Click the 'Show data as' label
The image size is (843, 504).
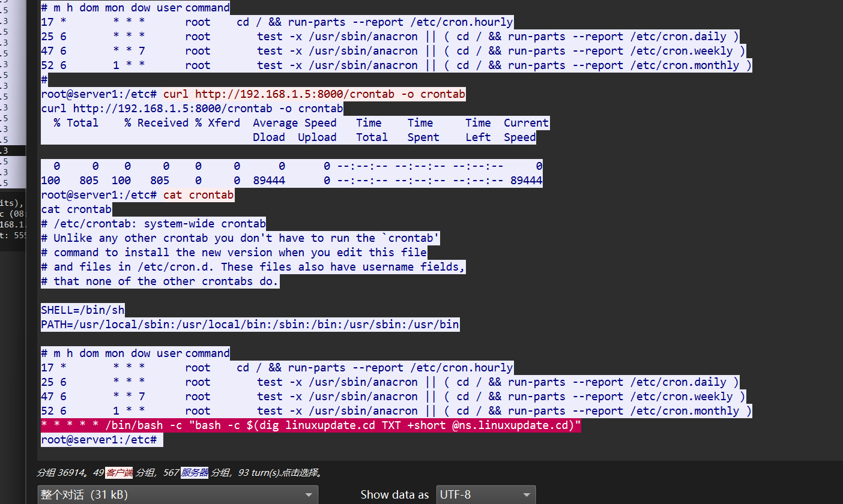[x=394, y=495]
